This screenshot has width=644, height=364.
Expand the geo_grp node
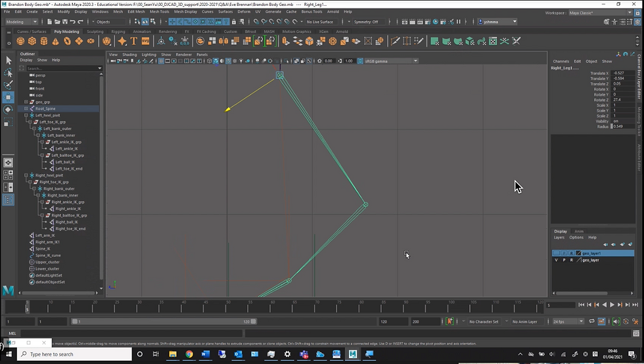26,102
